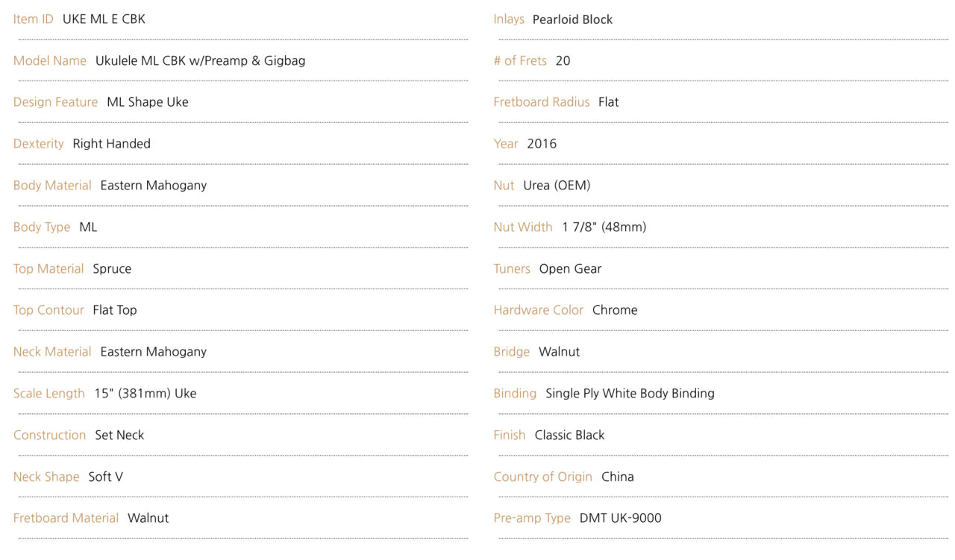The image size is (955, 560).
Task: Click the 15" (381mm) Uke value
Action: tap(145, 394)
